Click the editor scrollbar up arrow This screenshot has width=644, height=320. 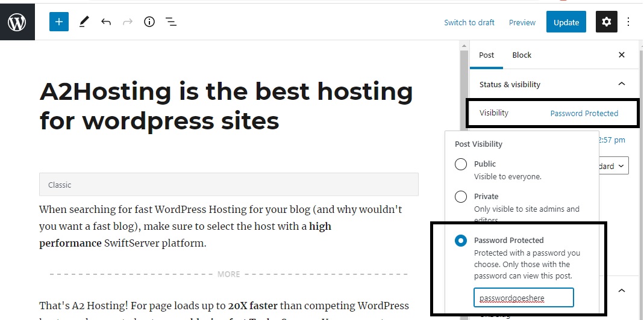tap(464, 46)
